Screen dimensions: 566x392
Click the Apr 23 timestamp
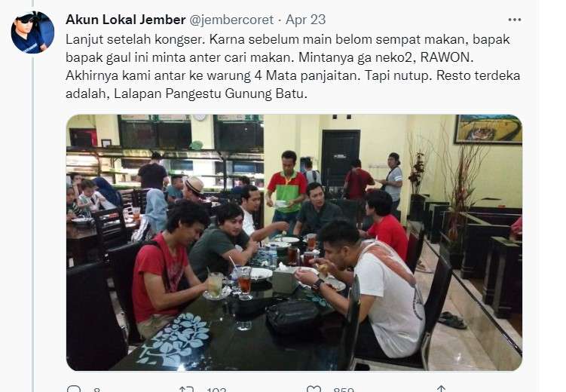click(x=306, y=20)
